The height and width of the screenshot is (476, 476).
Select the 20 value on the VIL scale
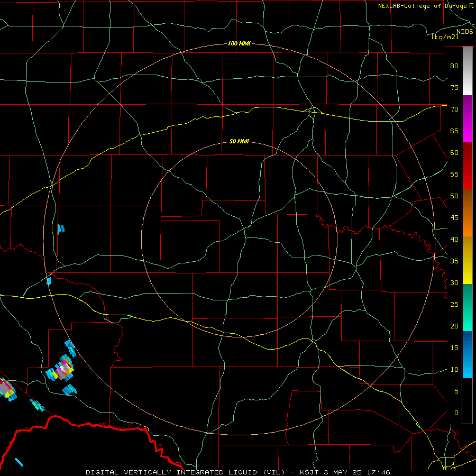tap(454, 326)
